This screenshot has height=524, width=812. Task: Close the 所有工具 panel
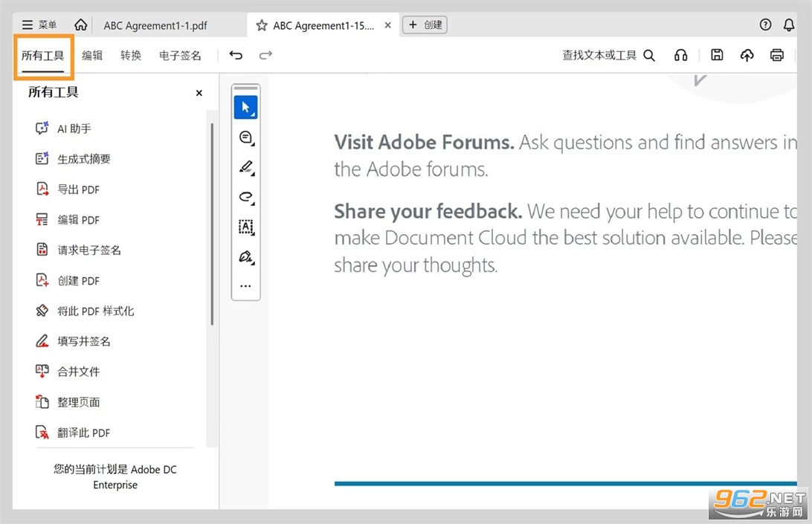pos(199,93)
